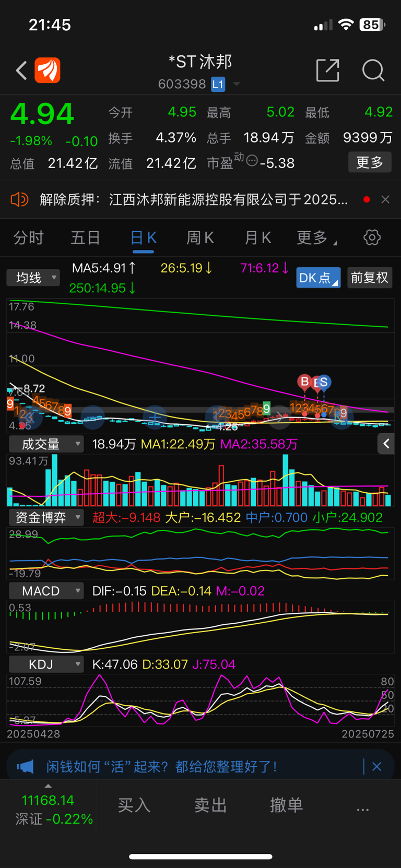The width and height of the screenshot is (401, 868).
Task: Tap the 26:5.19 moving average label
Action: pos(186,268)
